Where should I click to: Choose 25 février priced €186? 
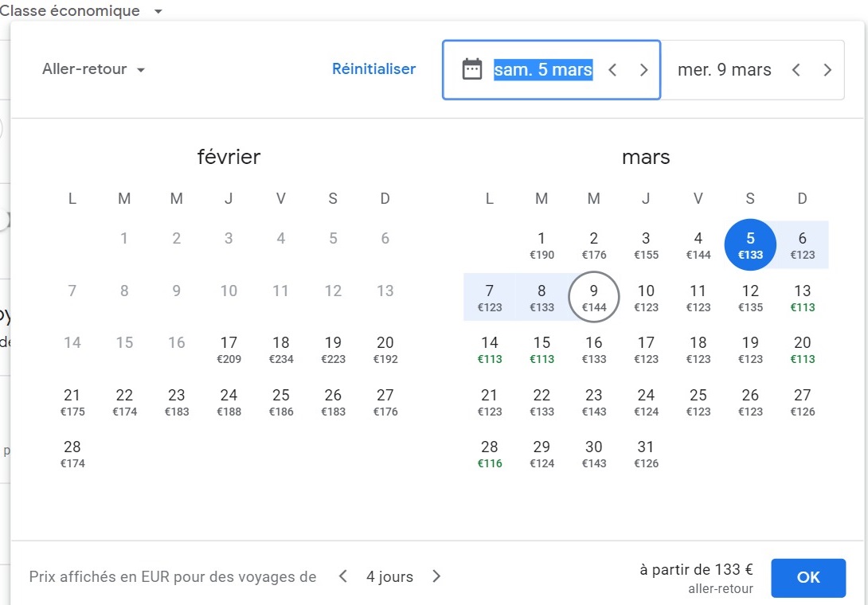[280, 402]
